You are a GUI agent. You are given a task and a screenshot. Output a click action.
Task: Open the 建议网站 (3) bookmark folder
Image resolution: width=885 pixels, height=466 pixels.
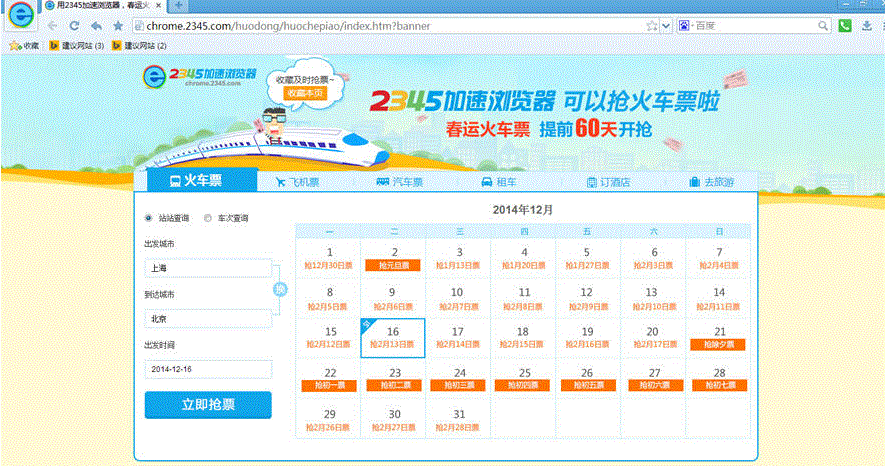click(77, 46)
